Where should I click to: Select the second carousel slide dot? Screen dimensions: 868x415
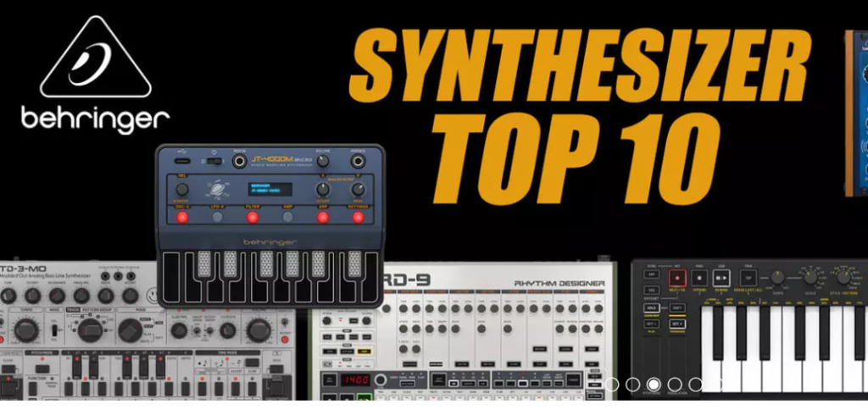[x=632, y=385]
